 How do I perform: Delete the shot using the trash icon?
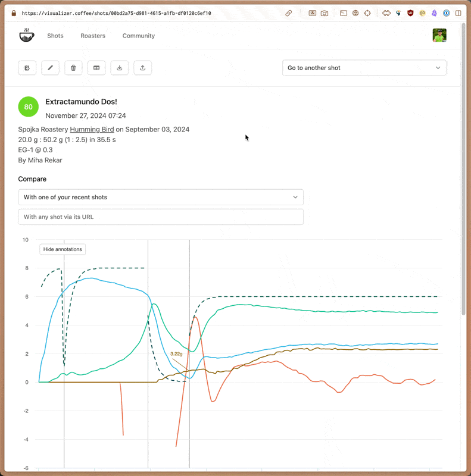pyautogui.click(x=73, y=68)
